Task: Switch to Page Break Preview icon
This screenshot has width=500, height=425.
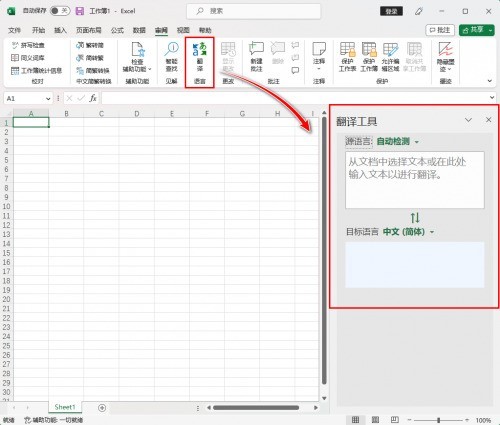Action: coord(395,420)
